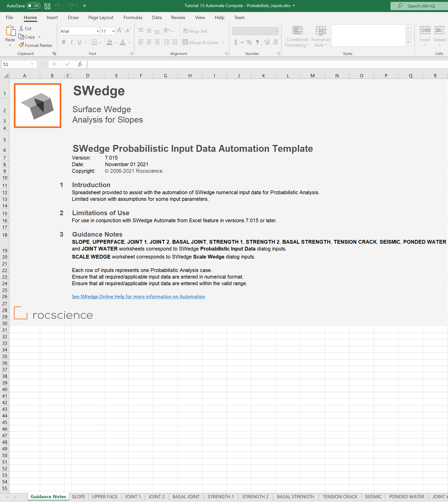448x502 pixels.
Task: Toggle Underline formatting
Action: (79, 42)
